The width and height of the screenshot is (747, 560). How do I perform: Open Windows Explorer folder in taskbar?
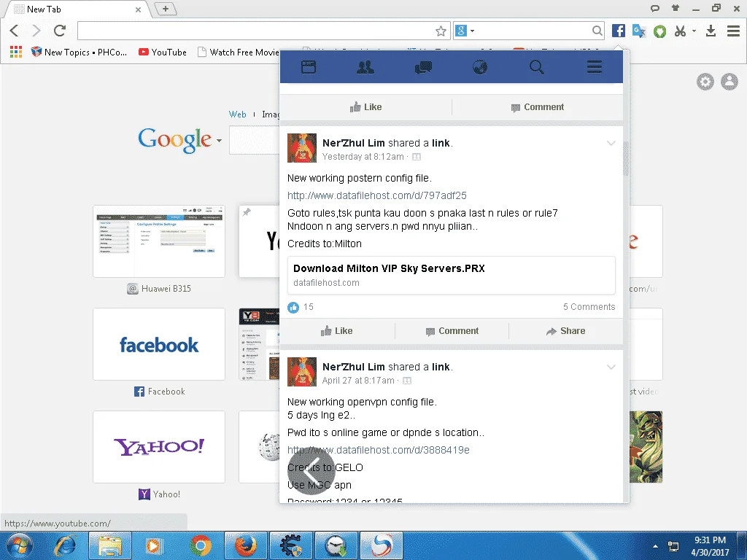coord(109,545)
